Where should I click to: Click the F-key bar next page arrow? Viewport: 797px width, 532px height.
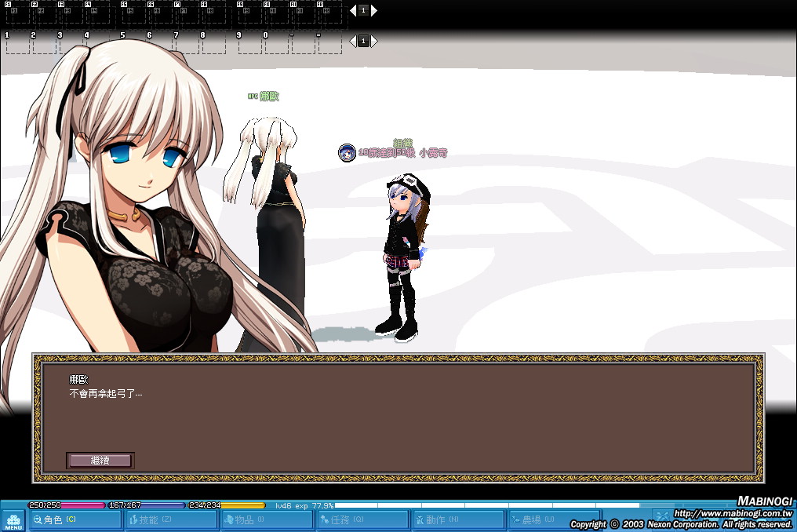(x=374, y=10)
